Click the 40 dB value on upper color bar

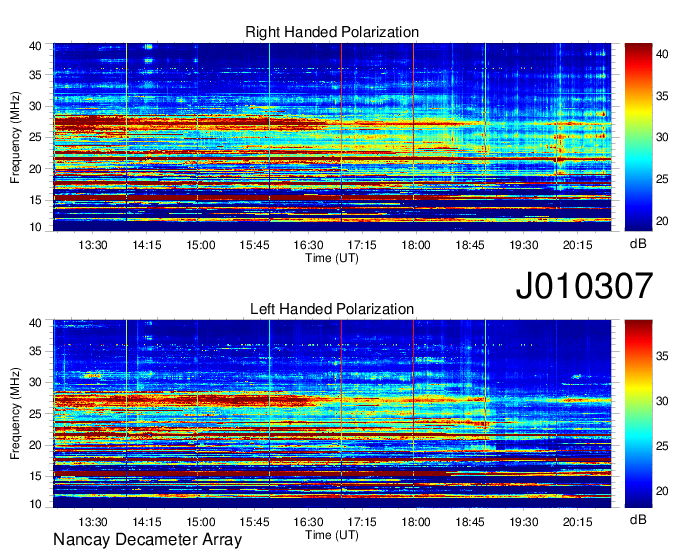point(662,54)
